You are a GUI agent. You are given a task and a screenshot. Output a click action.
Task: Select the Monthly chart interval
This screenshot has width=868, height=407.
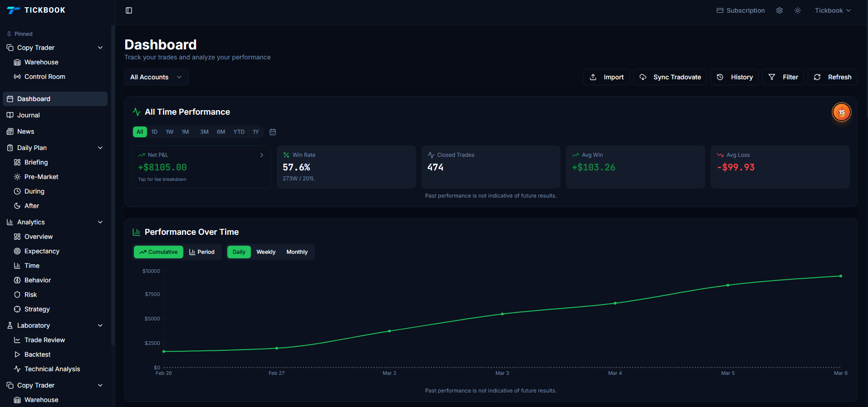[x=297, y=252]
